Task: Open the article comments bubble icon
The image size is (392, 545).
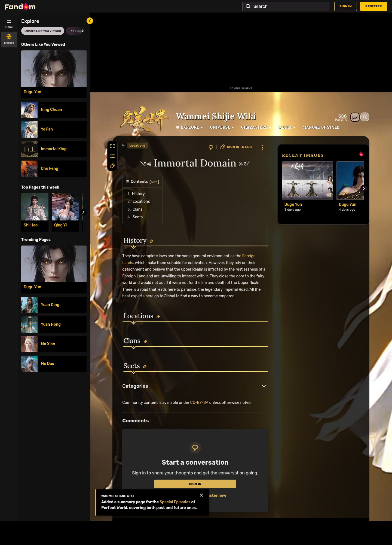Action: coord(211,147)
